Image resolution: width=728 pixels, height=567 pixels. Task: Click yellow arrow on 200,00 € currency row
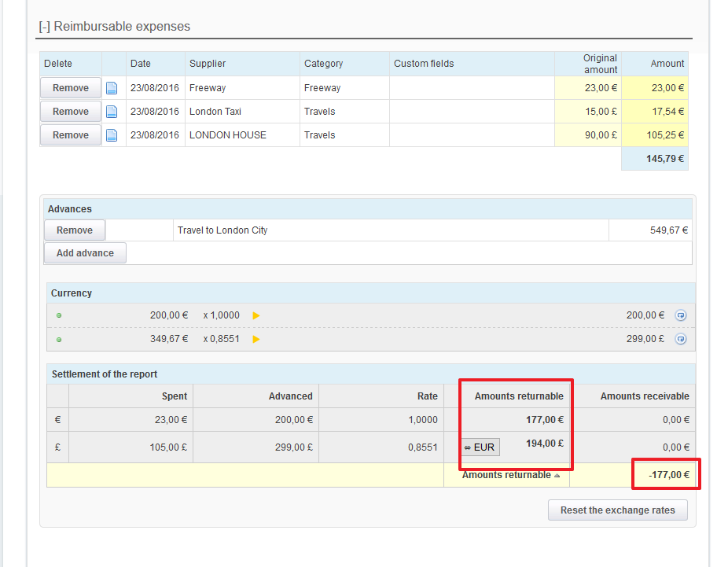pyautogui.click(x=256, y=316)
